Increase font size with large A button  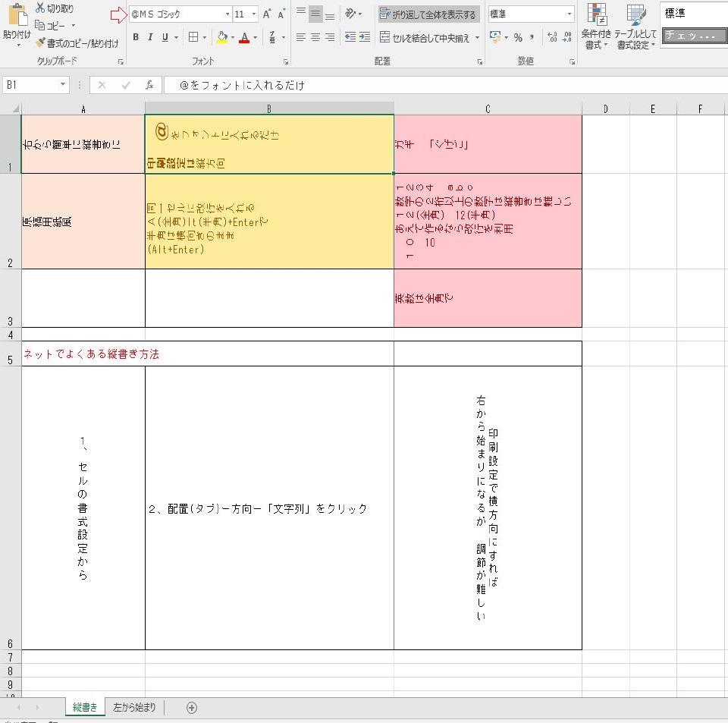pyautogui.click(x=266, y=14)
